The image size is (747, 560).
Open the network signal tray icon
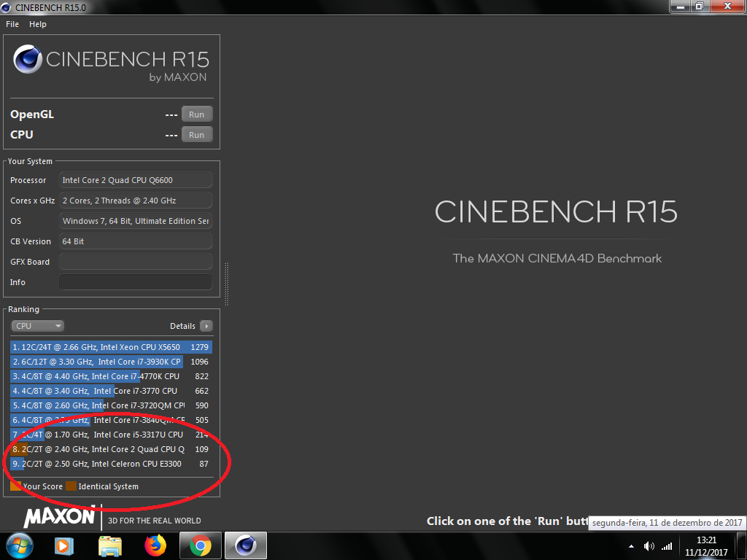(667, 546)
